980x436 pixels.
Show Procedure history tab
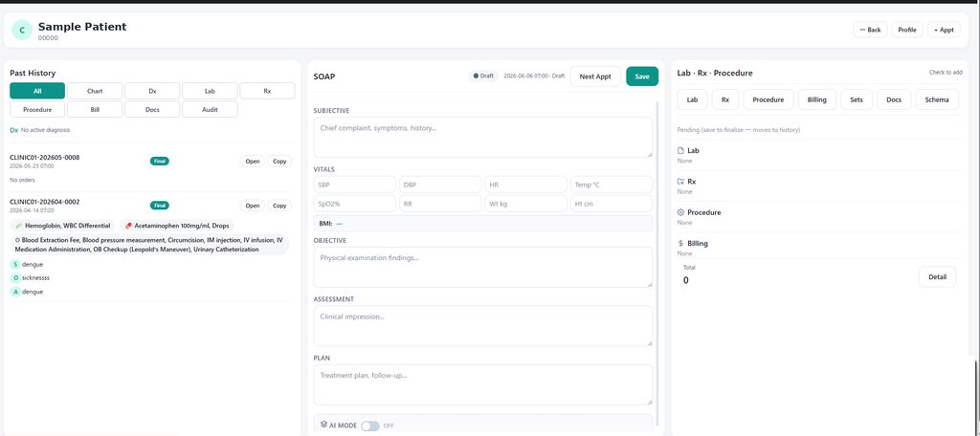pyautogui.click(x=37, y=109)
